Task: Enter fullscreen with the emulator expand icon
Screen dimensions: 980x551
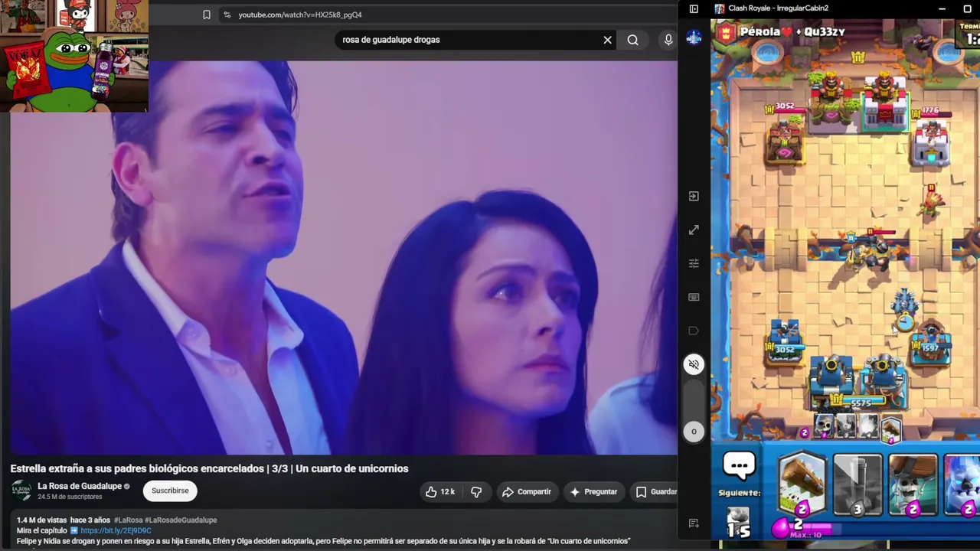Action: (x=694, y=230)
